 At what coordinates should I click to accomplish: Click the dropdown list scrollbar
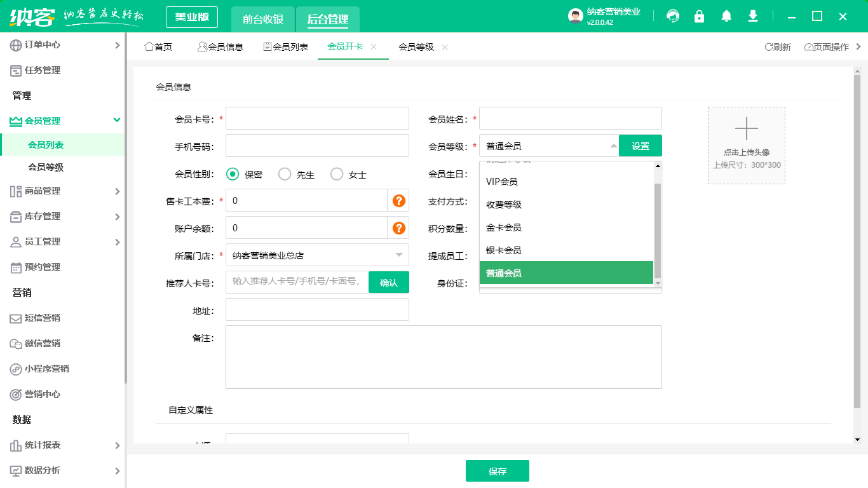pos(658,230)
